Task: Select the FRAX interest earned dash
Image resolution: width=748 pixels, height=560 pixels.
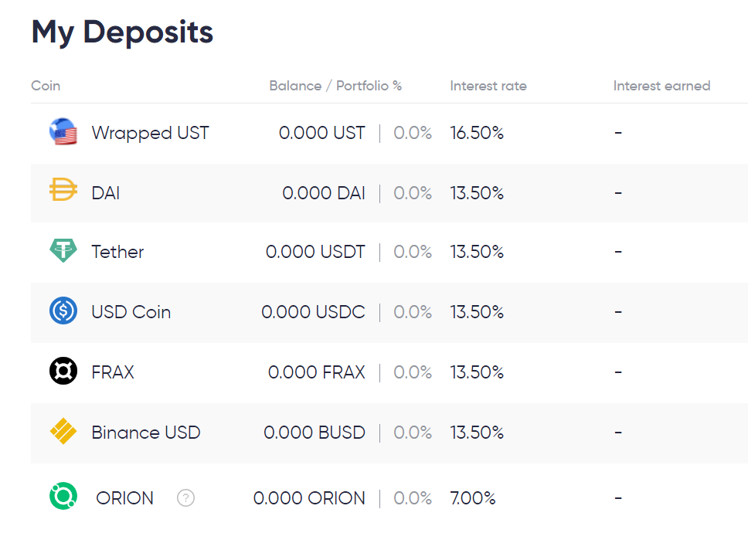Action: click(617, 372)
